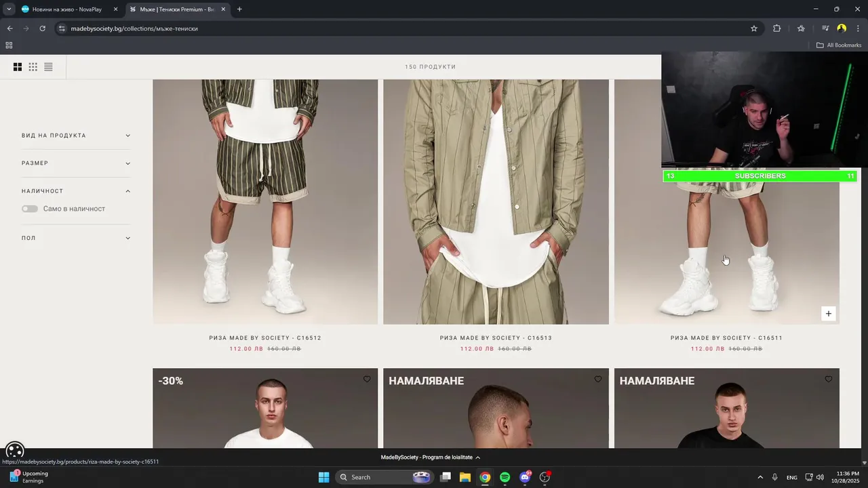Viewport: 868px width, 488px height.
Task: Toggle 'Само в наличност' availability switch
Action: tap(30, 209)
